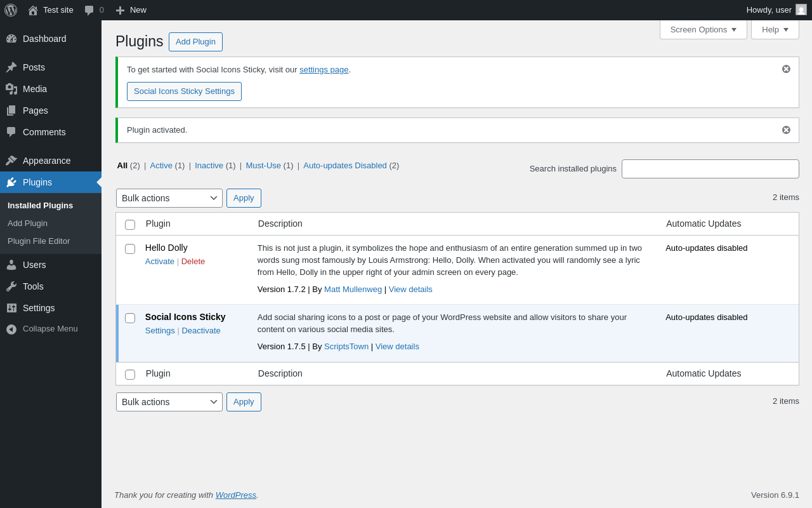This screenshot has height=508, width=812.
Task: Open the top Bulk actions dropdown
Action: point(169,198)
